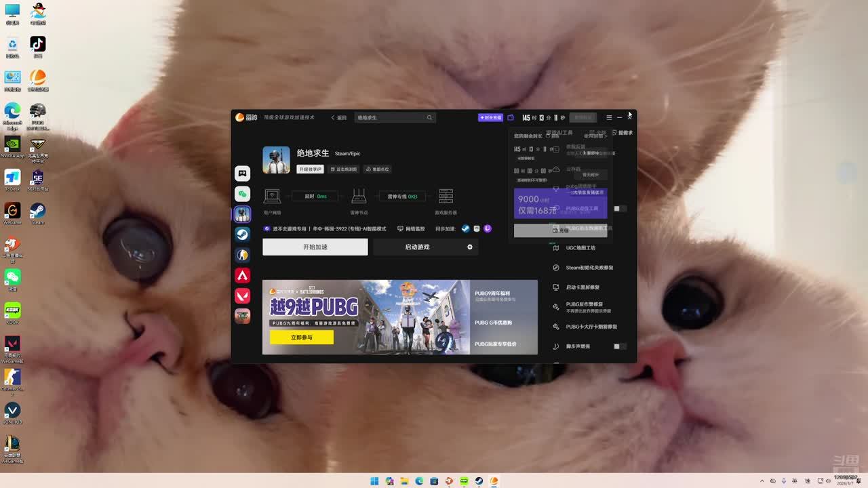Select the GTA V icon in the sidebar

coord(242,316)
